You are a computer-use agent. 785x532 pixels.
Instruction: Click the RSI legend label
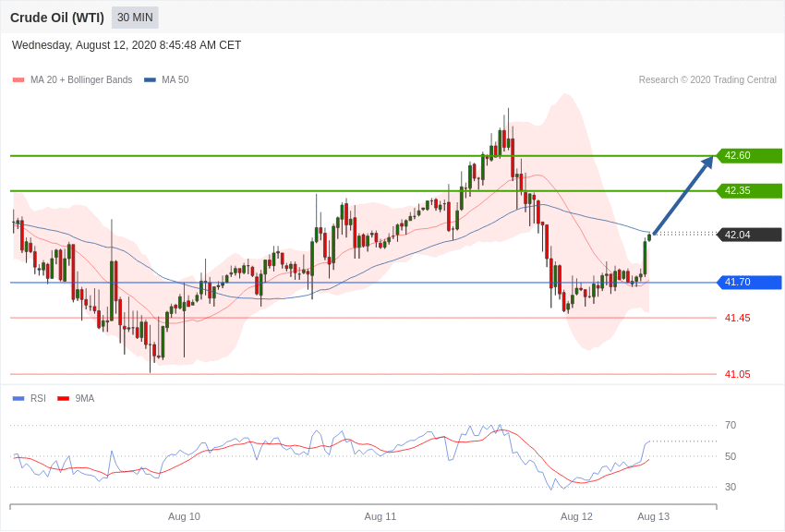(38, 398)
